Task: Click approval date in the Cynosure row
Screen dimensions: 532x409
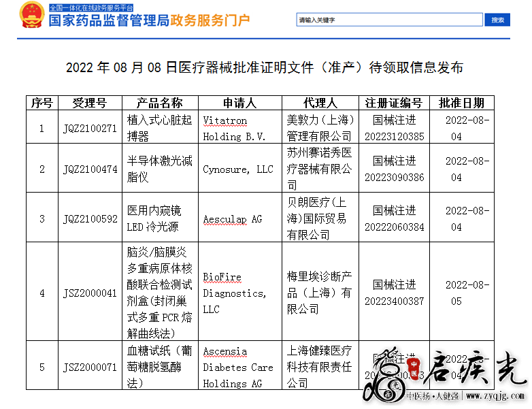Action: click(467, 169)
